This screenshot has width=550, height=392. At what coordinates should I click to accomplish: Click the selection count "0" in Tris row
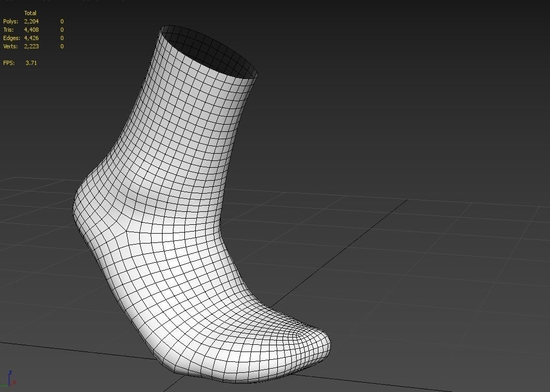62,30
